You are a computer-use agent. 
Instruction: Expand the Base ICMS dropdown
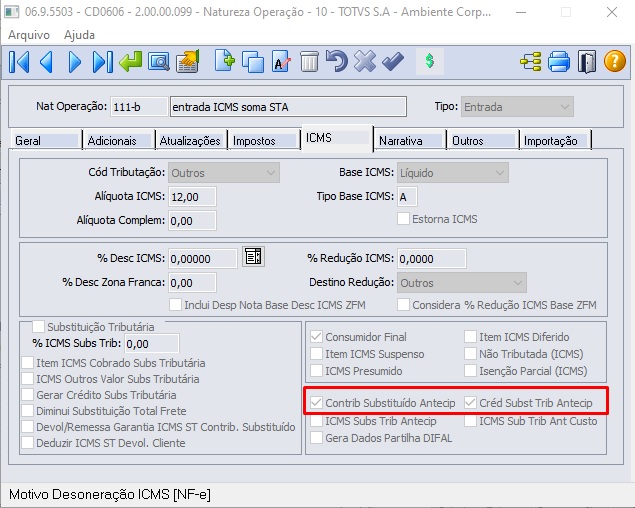[453, 173]
